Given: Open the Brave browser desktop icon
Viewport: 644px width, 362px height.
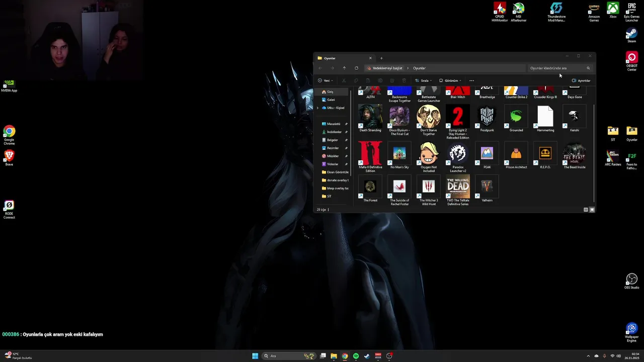Looking at the screenshot, I should 9,158.
